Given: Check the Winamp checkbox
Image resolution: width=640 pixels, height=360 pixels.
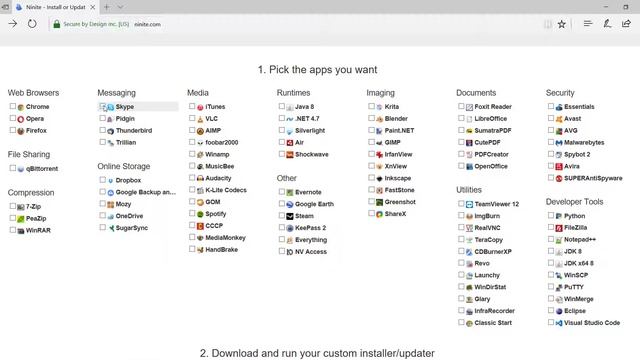Looking at the screenshot, I should [x=192, y=154].
